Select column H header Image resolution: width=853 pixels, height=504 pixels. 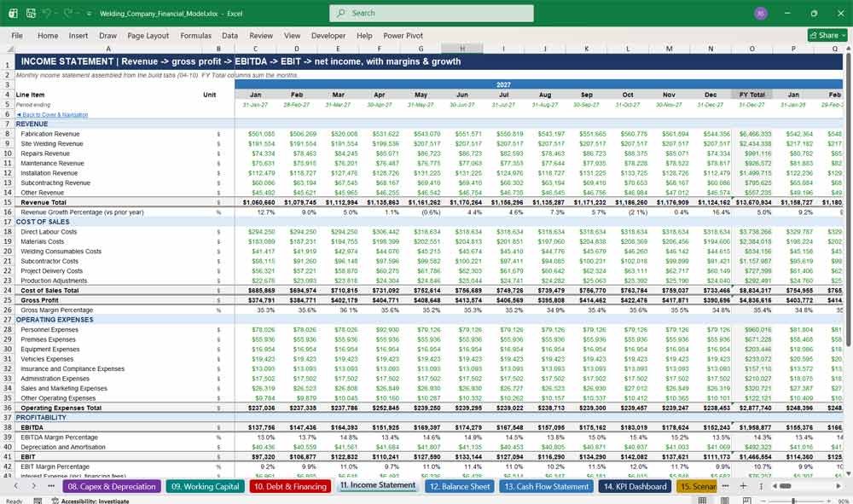tap(461, 49)
